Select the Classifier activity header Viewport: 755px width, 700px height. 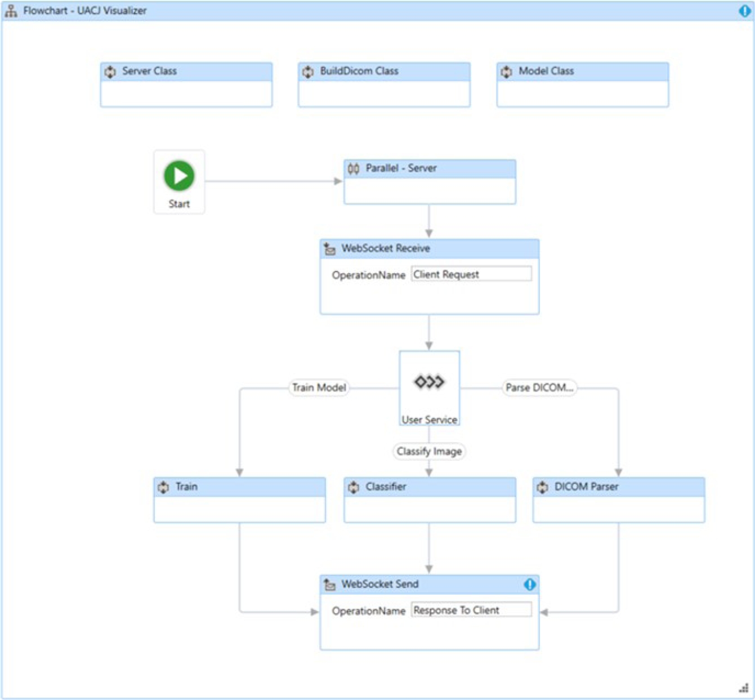click(x=429, y=487)
